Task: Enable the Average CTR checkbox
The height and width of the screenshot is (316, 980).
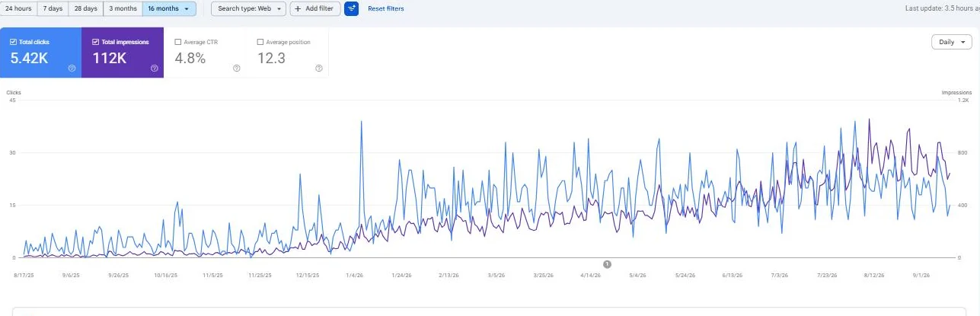Action: [x=178, y=42]
